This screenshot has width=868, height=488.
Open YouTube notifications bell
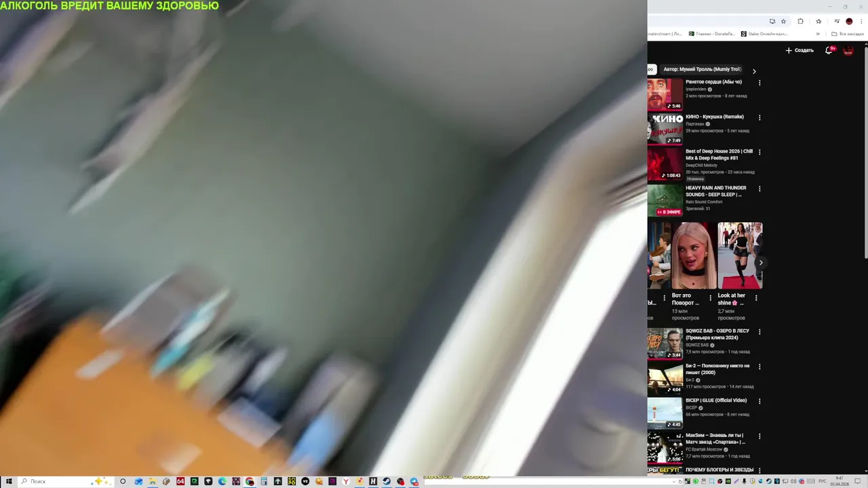tap(829, 50)
